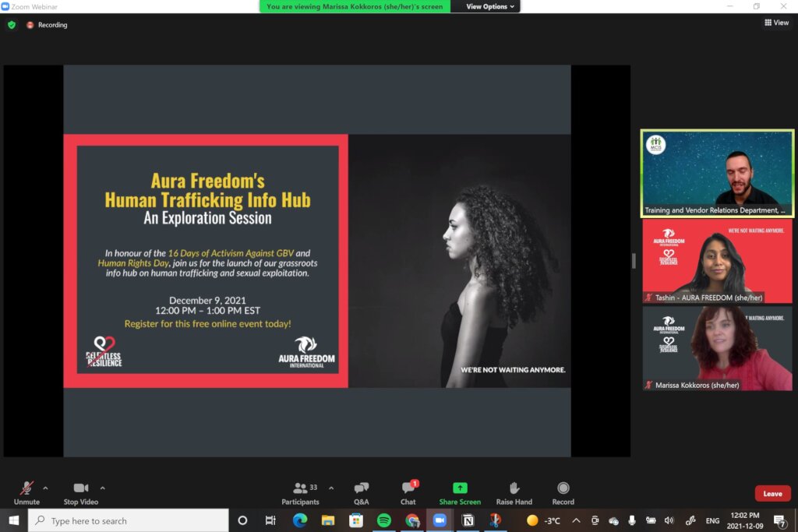Open the View Options menu
This screenshot has height=532, width=798.
click(490, 6)
